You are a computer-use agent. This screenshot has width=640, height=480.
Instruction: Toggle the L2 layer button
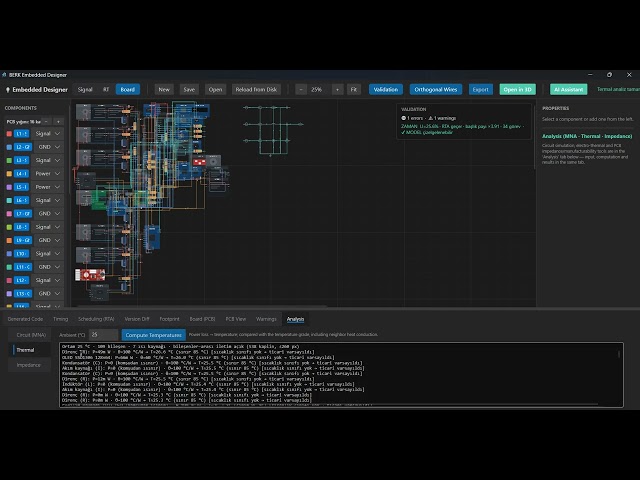point(23,147)
